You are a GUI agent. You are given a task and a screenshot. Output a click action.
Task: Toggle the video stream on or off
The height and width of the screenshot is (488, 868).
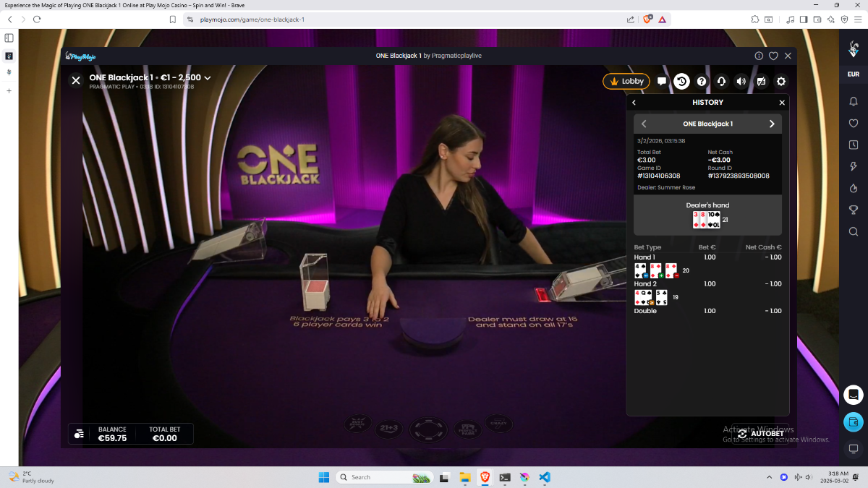pyautogui.click(x=761, y=82)
